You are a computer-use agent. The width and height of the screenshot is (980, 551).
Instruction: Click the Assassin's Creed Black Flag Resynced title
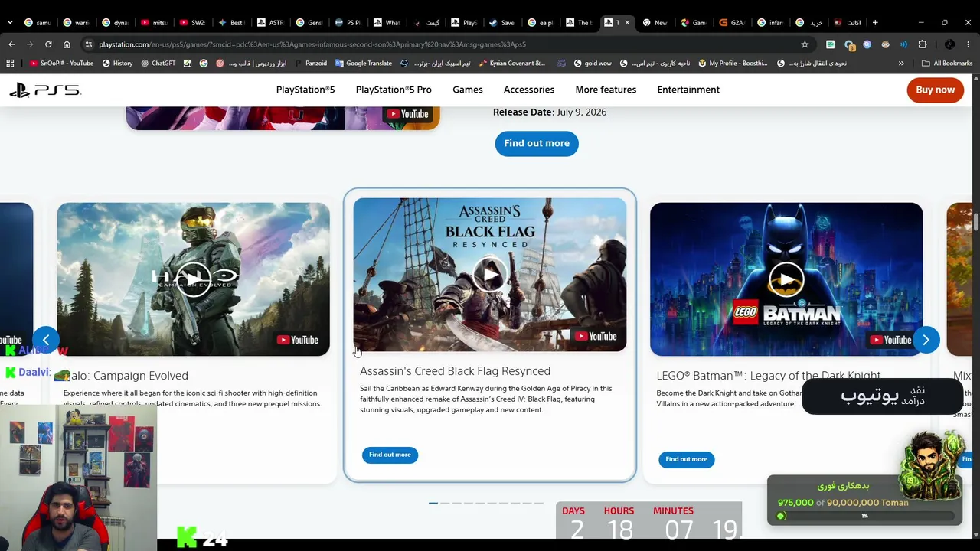[x=455, y=371]
